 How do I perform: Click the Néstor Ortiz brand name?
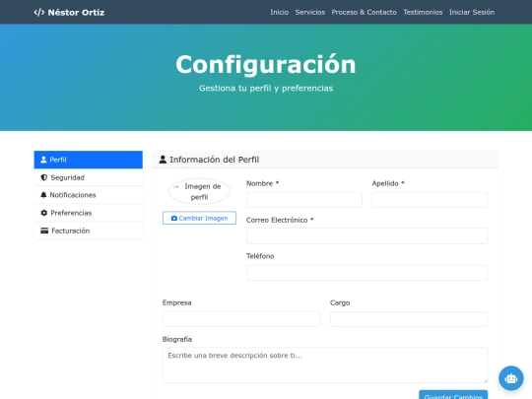(x=76, y=13)
